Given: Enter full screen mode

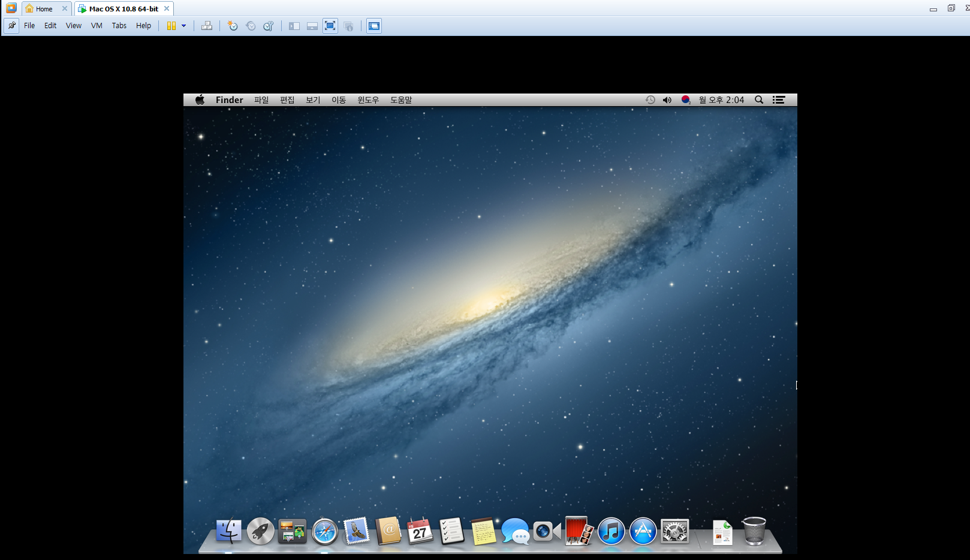Looking at the screenshot, I should coord(330,26).
